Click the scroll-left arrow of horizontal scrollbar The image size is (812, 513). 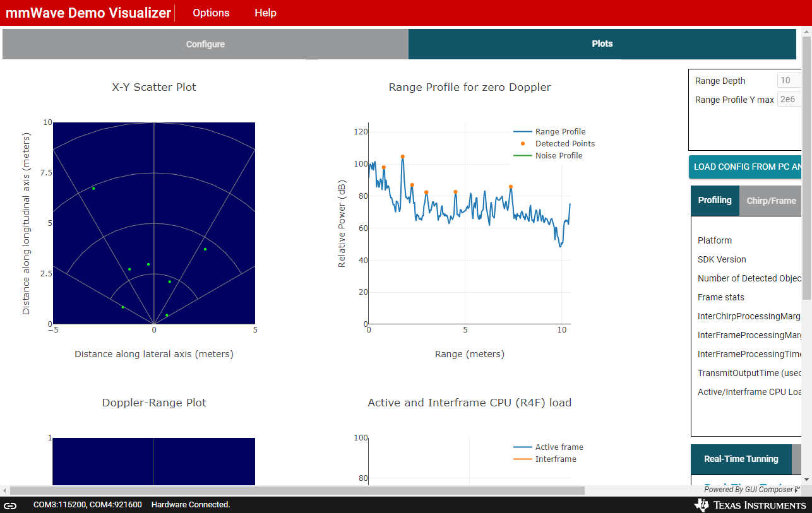[x=5, y=490]
